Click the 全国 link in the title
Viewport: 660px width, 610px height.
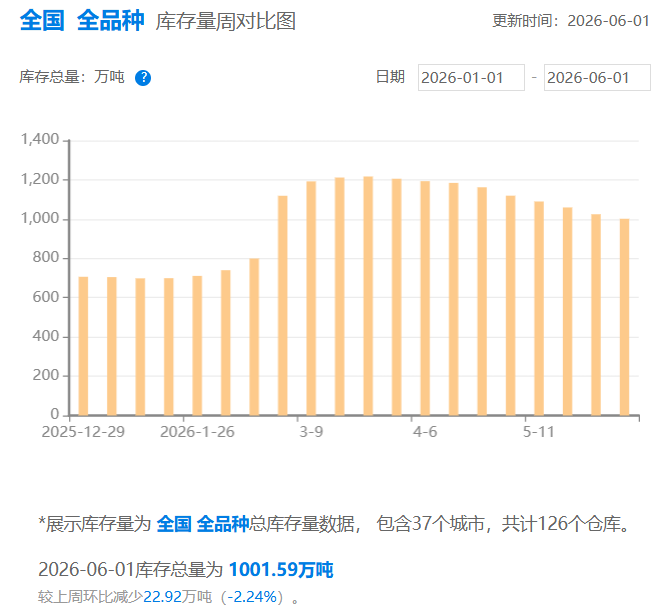click(x=42, y=20)
